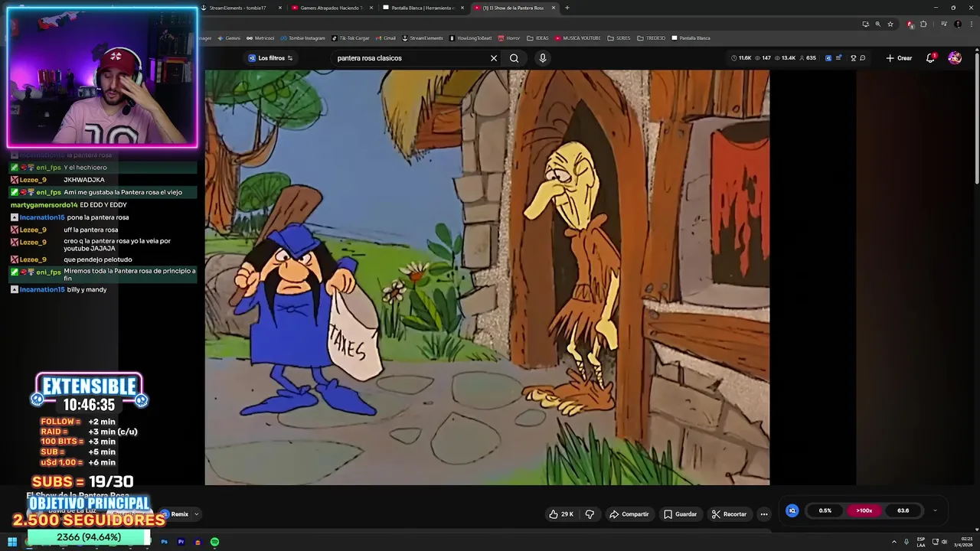The height and width of the screenshot is (551, 980).
Task: Open the Horror bookmark
Action: pos(509,38)
